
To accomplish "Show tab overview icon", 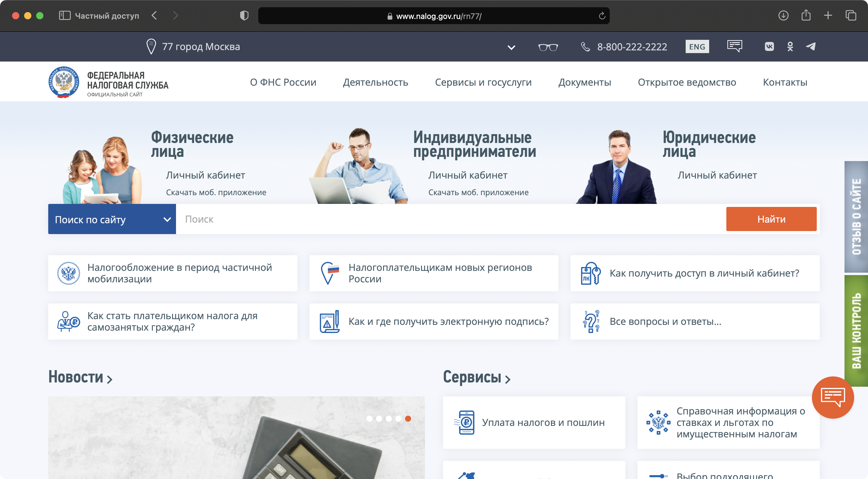I will [851, 15].
